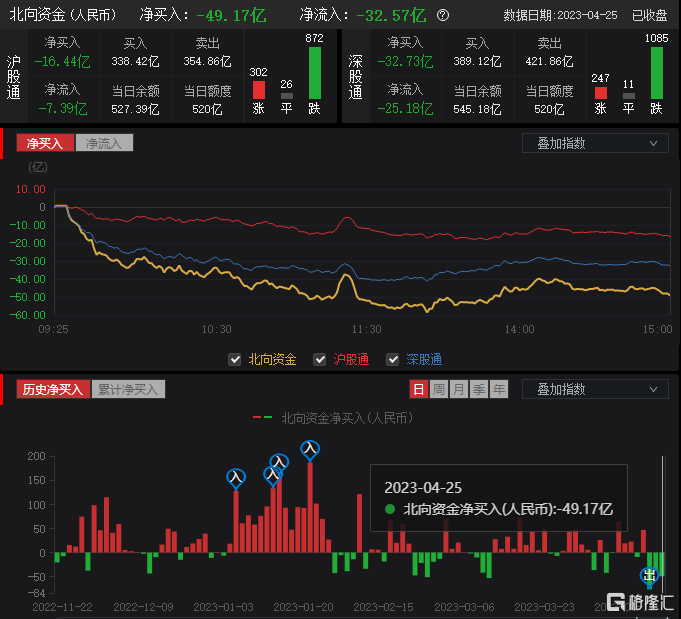This screenshot has width=681, height=619.
Task: Click the 深股通 买入 value 389.12亿
Action: pyautogui.click(x=477, y=62)
